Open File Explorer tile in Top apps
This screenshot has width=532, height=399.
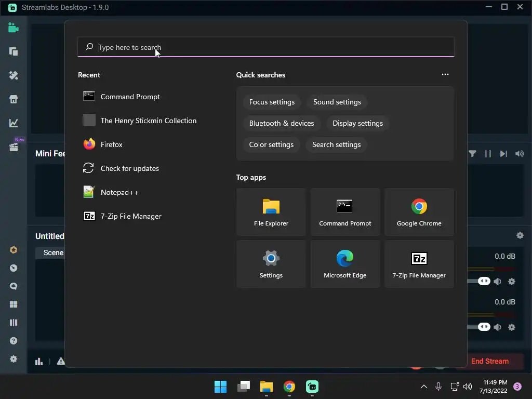pyautogui.click(x=271, y=212)
